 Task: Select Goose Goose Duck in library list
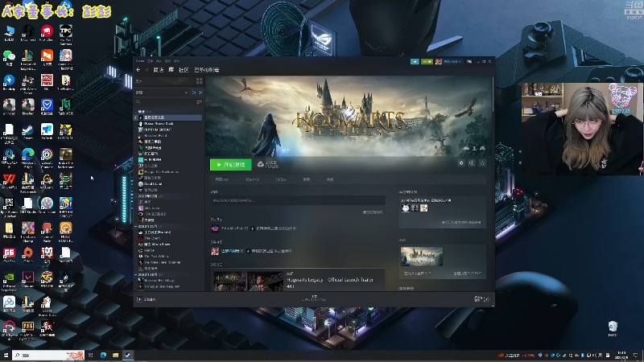[x=159, y=124]
